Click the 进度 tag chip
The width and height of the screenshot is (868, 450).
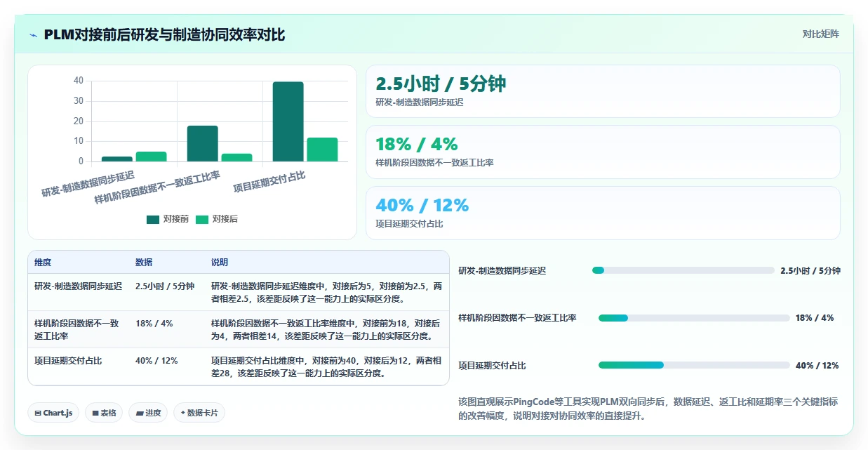[149, 413]
